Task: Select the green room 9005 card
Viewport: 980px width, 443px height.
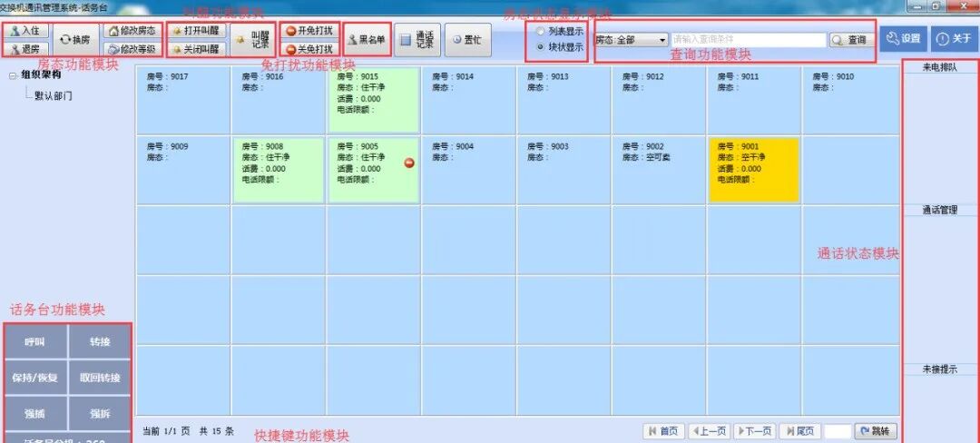Action: [x=373, y=170]
